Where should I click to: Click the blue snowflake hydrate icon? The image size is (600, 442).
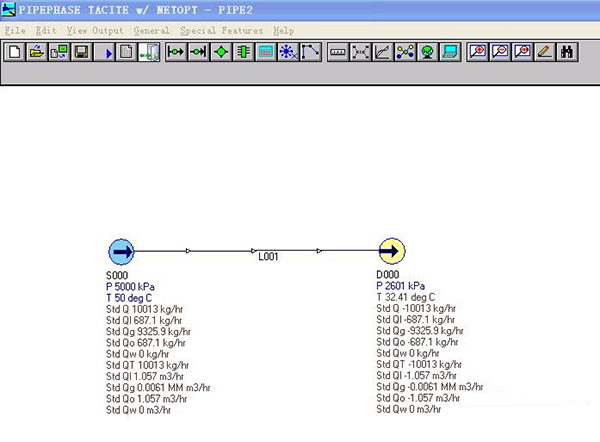pos(288,52)
